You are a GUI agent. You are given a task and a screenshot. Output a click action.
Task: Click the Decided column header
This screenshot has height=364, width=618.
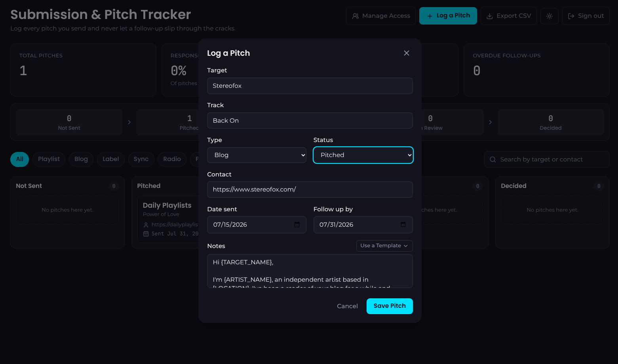point(513,186)
